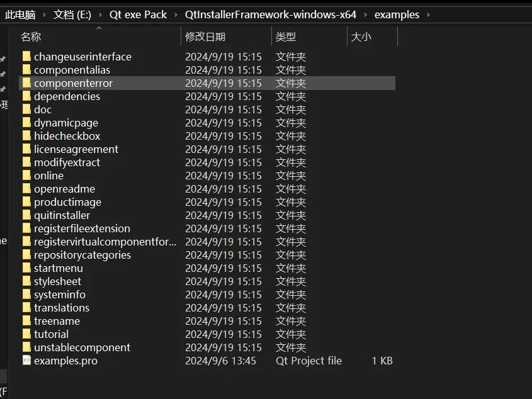This screenshot has width=532, height=399.
Task: Click the dependencies folder icon
Action: pos(27,96)
